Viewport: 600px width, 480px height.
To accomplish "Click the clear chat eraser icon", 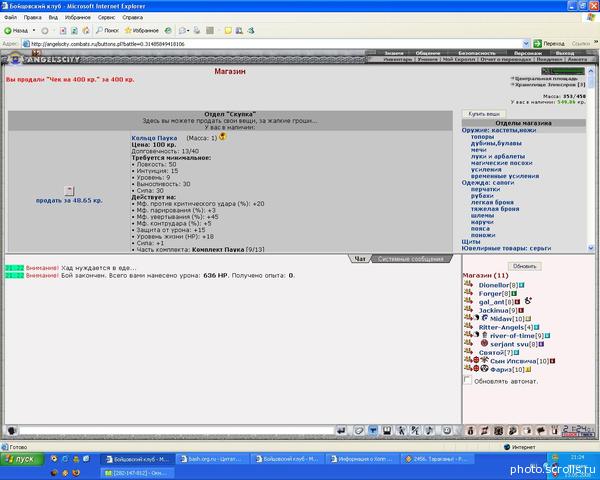I will pyautogui.click(x=359, y=431).
